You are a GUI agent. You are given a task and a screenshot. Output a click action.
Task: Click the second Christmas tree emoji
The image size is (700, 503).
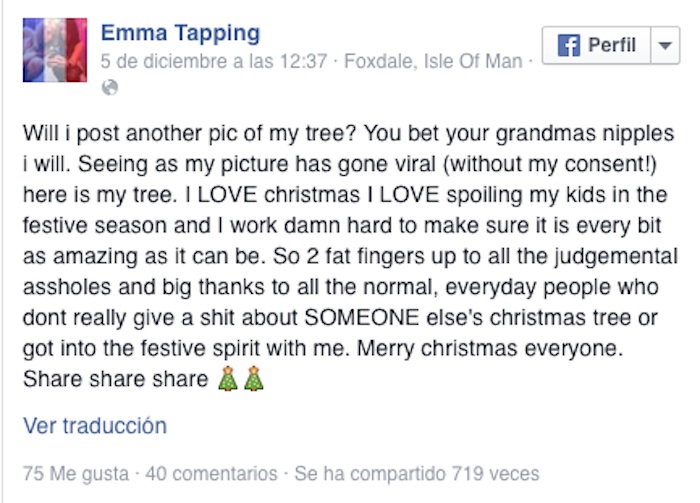tap(254, 379)
